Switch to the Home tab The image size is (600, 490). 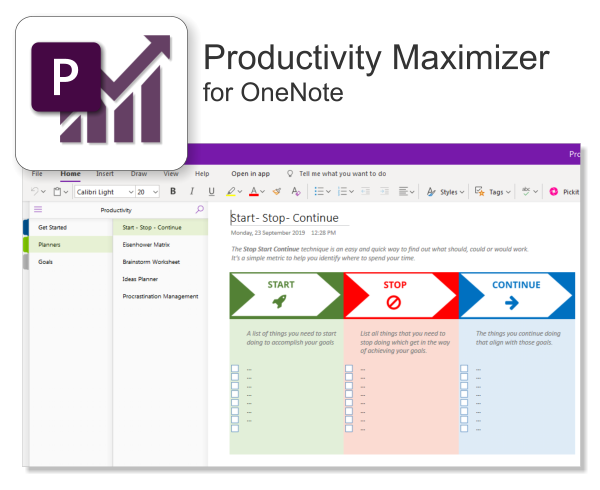coord(70,174)
